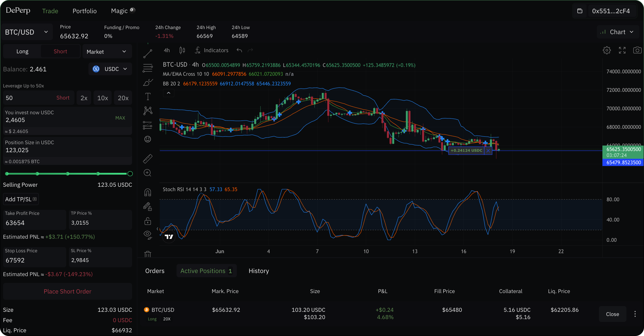Take a chart snapshot with the camera icon
This screenshot has height=336, width=644.
[637, 50]
